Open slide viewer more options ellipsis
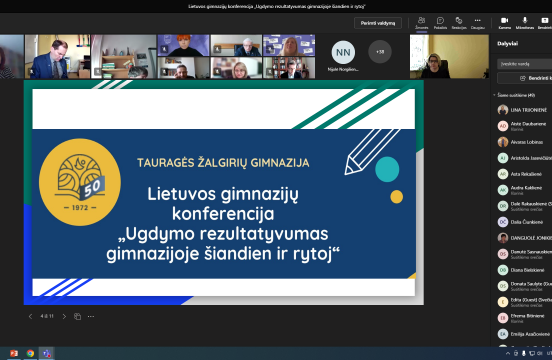 [91, 316]
